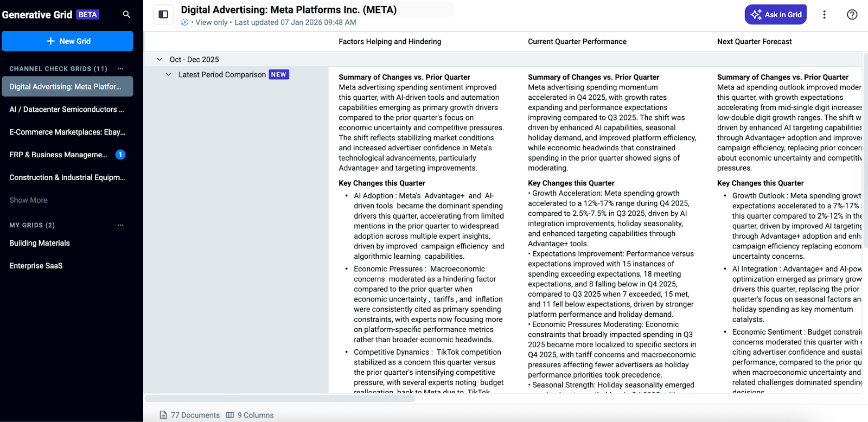This screenshot has width=868, height=422.
Task: Click the 77 Documents icon
Action: click(x=163, y=415)
